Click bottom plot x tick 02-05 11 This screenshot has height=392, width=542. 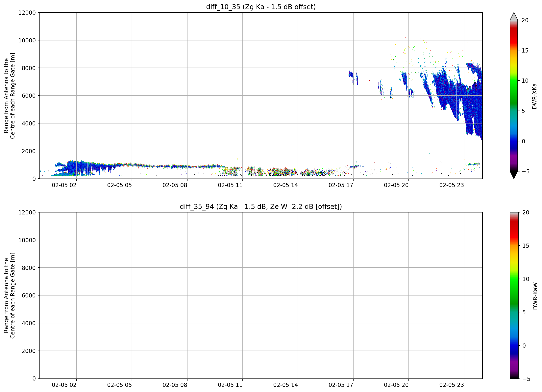(230, 385)
